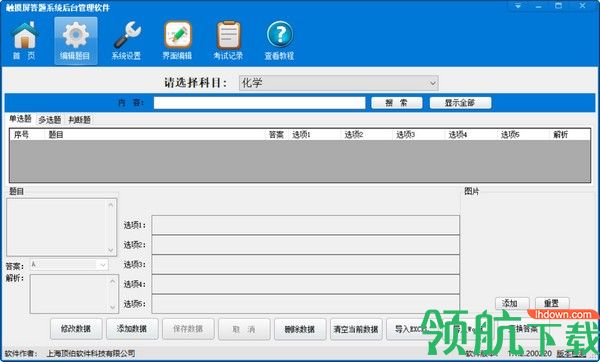Click the 添加 image button
The image size is (600, 362).
tap(512, 303)
